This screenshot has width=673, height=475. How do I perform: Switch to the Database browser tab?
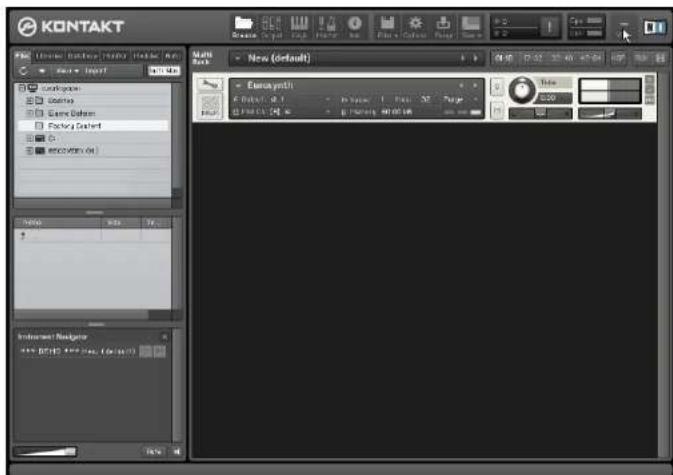(82, 56)
